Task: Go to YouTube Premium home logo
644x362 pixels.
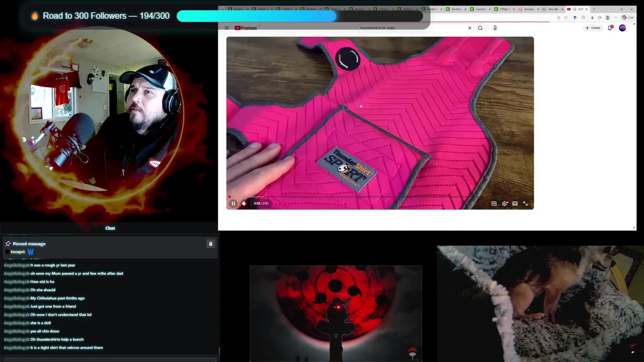Action: tap(246, 28)
